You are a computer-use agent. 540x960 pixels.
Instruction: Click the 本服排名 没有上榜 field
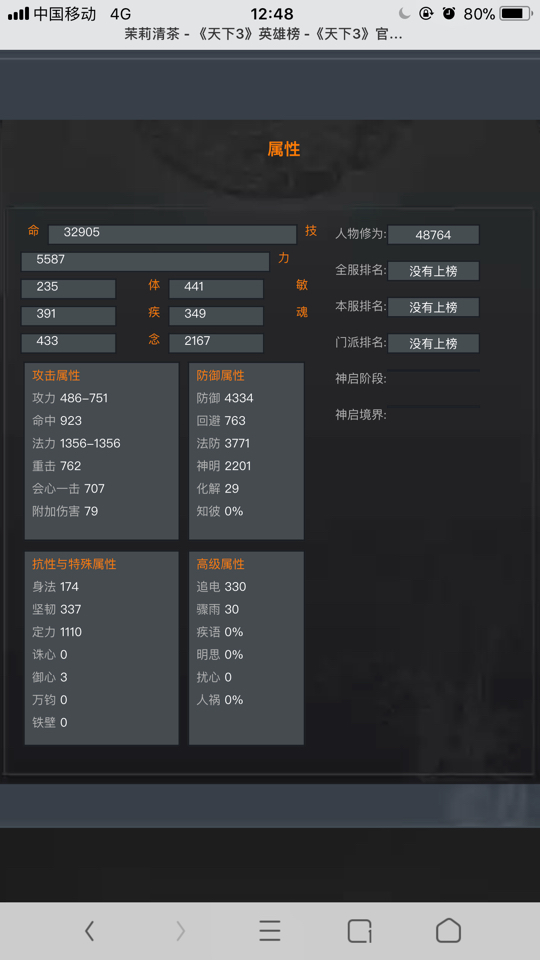point(433,307)
